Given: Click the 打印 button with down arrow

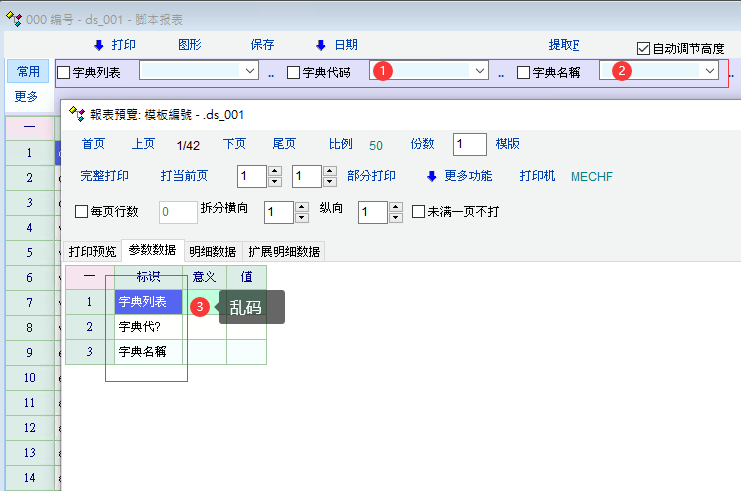Looking at the screenshot, I should click(x=114, y=45).
